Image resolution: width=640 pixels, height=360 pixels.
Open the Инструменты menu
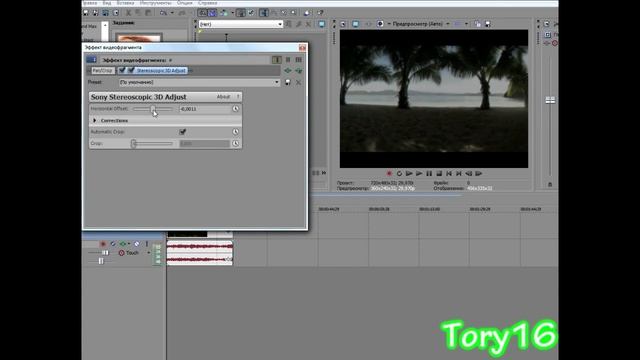[156, 3]
